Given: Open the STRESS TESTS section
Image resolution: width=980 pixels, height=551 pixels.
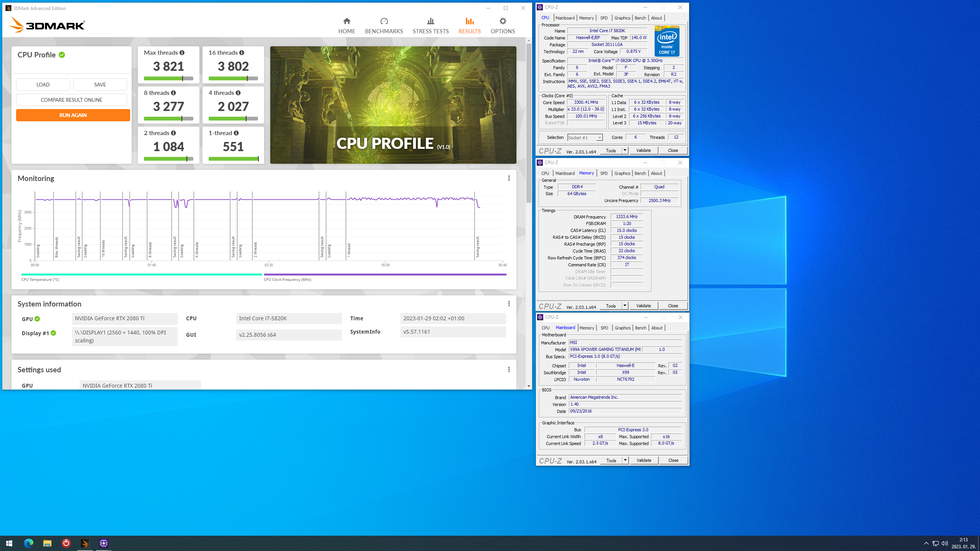Looking at the screenshot, I should pos(431,26).
